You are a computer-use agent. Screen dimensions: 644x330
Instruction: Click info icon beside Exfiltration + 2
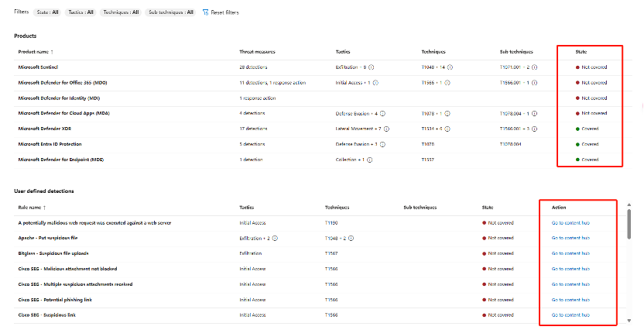(275, 239)
